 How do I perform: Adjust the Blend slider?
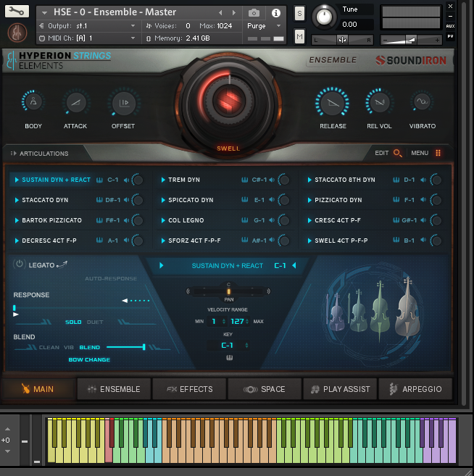pos(144,347)
